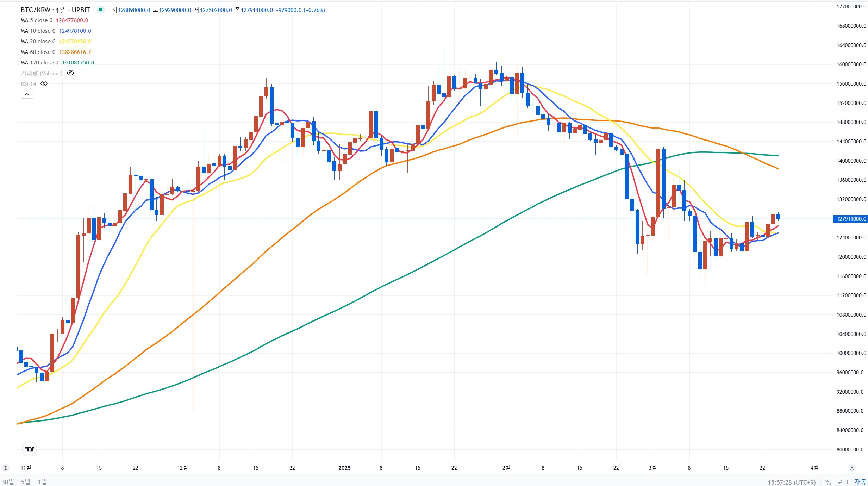The width and height of the screenshot is (868, 486).
Task: Click the TradingView logo icon
Action: click(30, 449)
